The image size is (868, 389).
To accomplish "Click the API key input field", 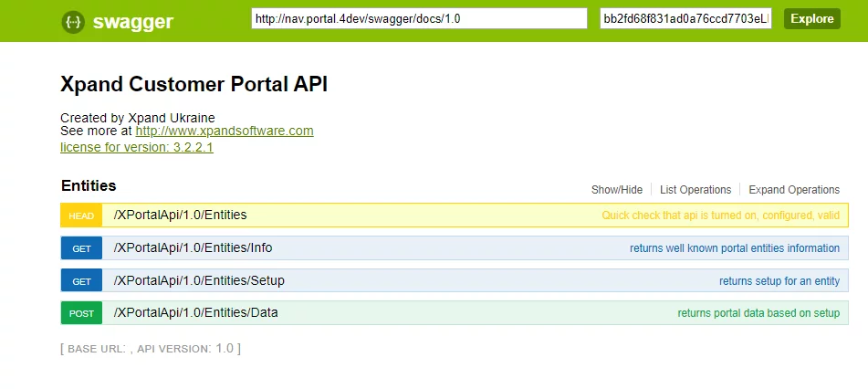I will click(x=685, y=19).
